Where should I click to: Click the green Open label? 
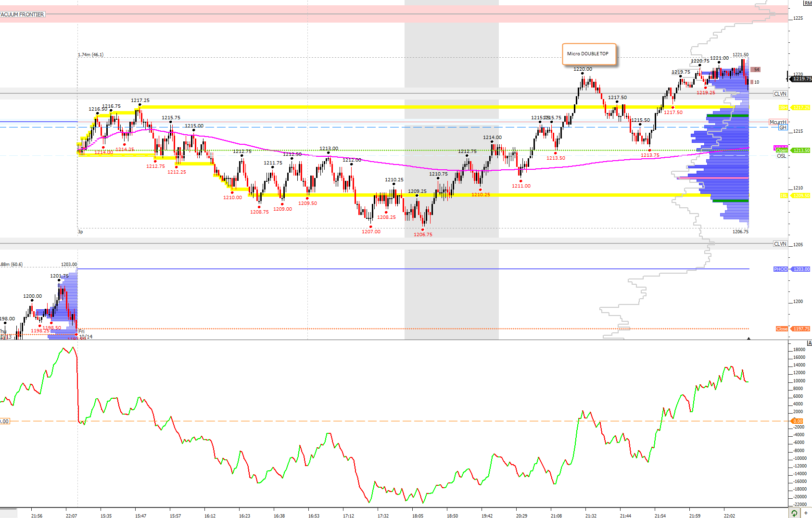coord(782,151)
